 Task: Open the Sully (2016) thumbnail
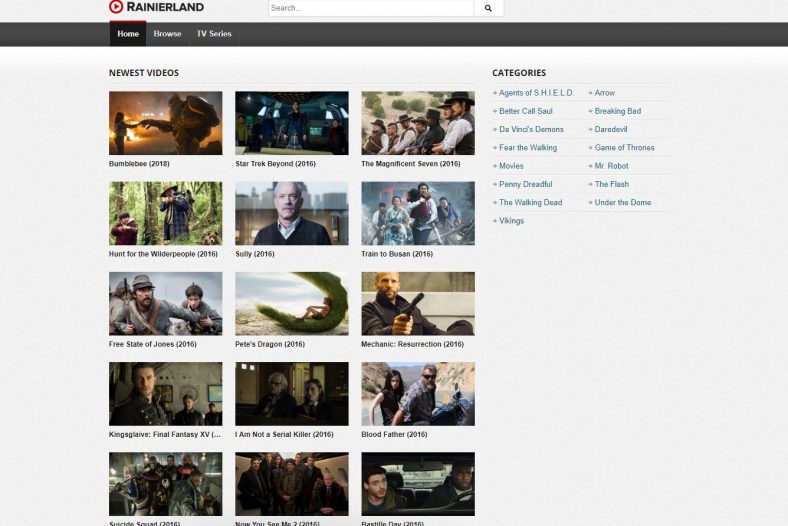pos(291,214)
